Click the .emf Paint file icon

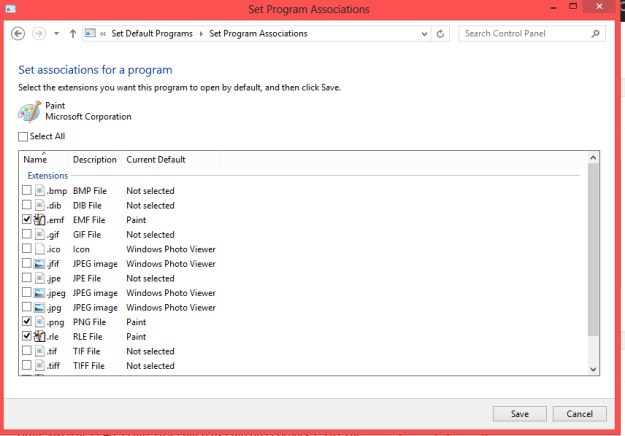pos(39,220)
